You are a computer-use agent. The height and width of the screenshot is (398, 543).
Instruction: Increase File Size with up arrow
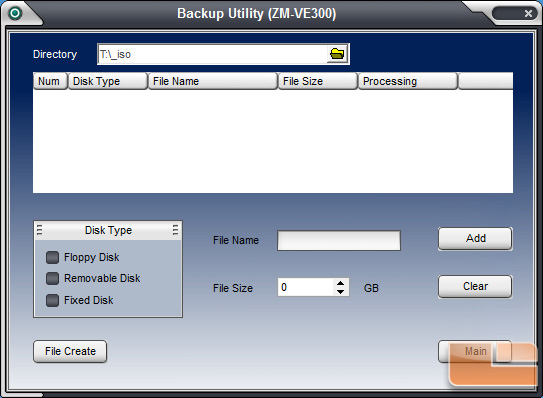340,283
